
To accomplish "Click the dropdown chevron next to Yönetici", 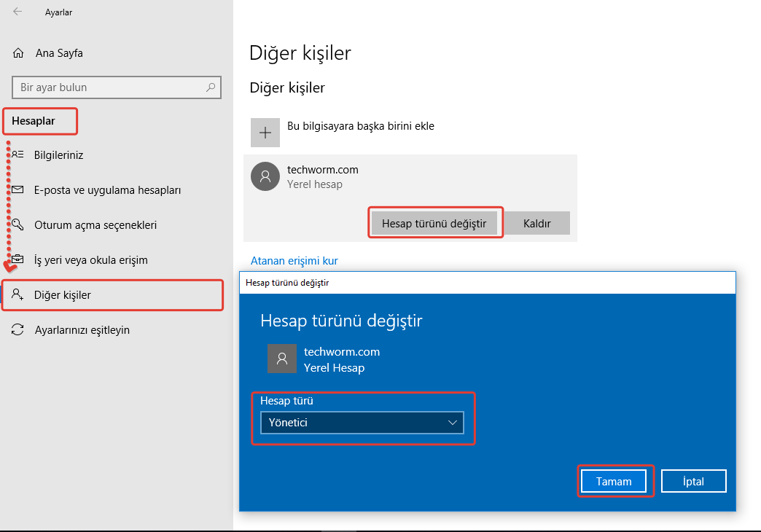I will (453, 423).
